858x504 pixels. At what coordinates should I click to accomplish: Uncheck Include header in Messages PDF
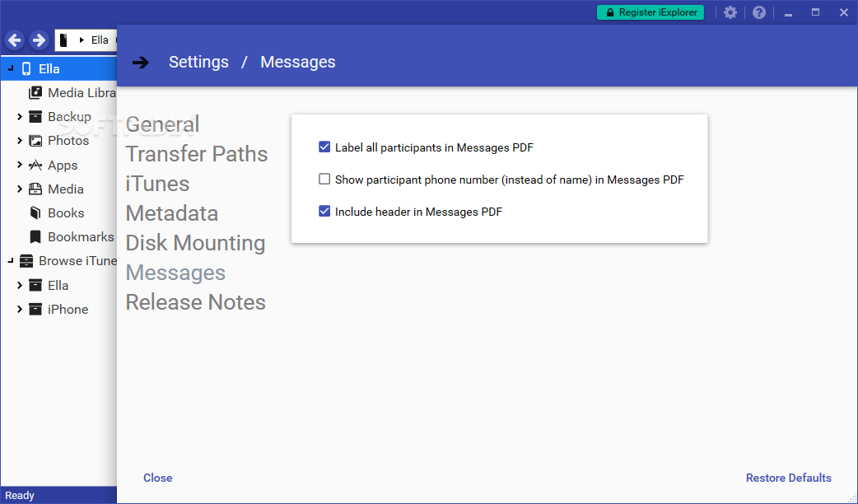[x=324, y=211]
